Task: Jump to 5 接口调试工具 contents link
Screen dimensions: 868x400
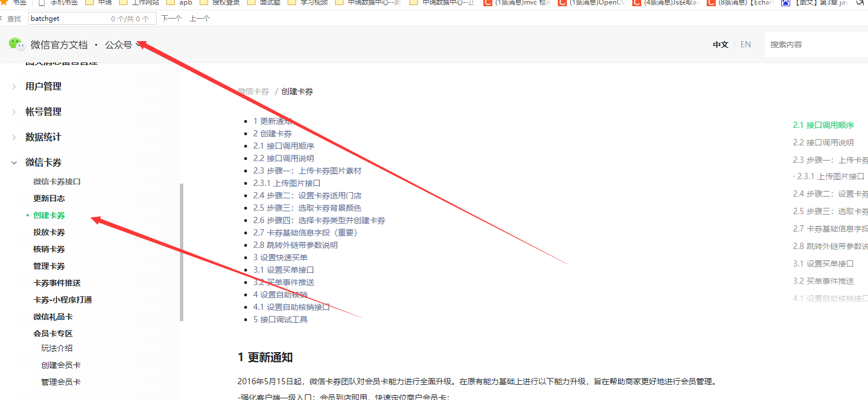Action: coord(280,319)
